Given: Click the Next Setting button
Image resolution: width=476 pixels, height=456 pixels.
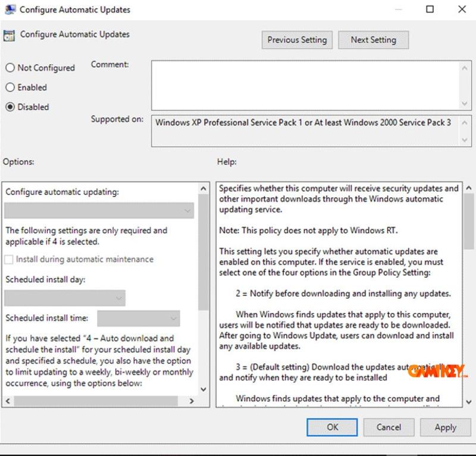Looking at the screenshot, I should click(373, 40).
